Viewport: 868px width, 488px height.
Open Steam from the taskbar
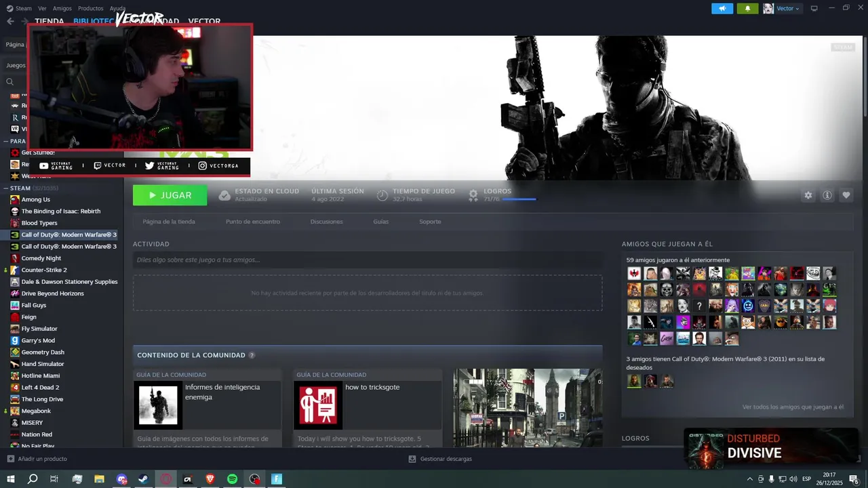pos(144,479)
